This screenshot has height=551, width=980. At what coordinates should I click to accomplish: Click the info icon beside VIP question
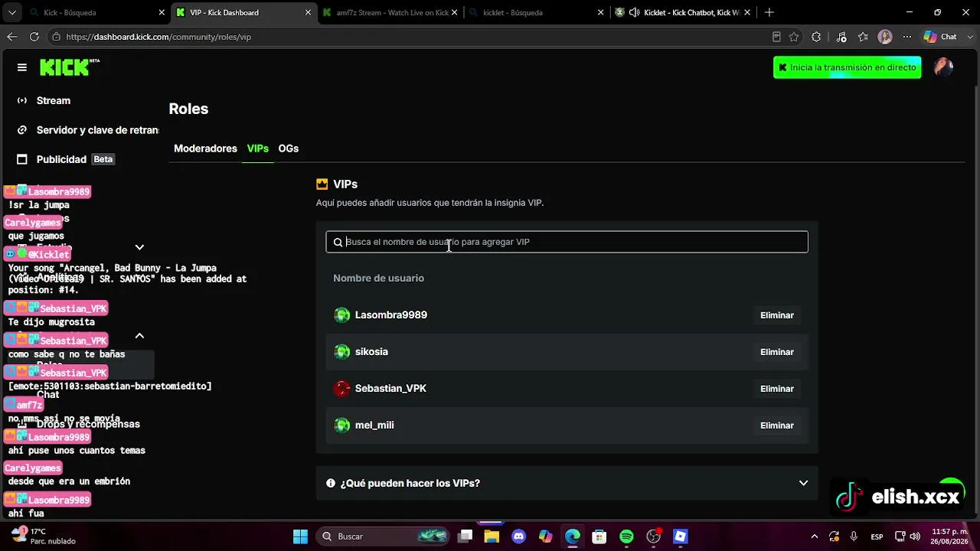click(331, 483)
